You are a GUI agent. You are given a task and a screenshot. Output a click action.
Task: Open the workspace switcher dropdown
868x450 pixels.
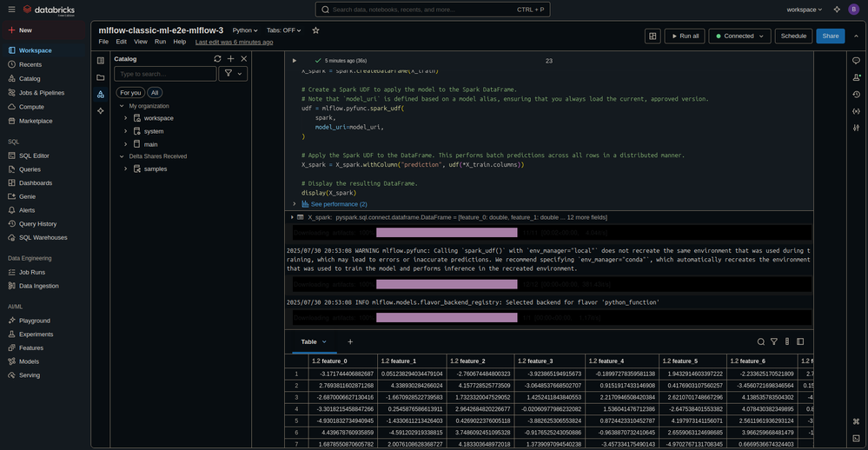click(804, 10)
